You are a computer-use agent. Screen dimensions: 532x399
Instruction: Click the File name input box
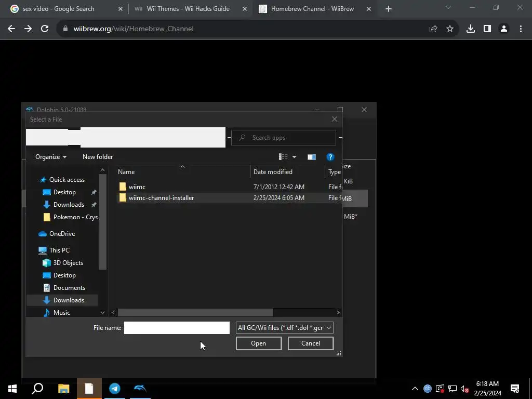[177, 328]
